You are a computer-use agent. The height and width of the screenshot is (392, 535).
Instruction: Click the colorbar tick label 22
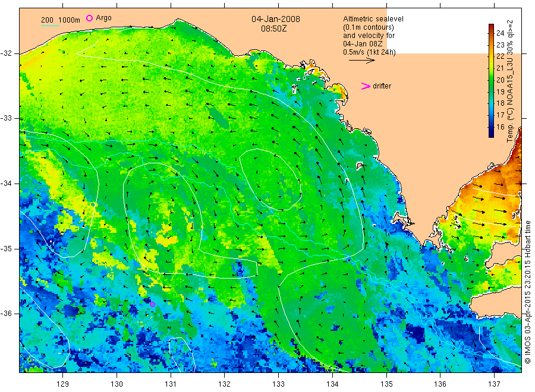500,56
